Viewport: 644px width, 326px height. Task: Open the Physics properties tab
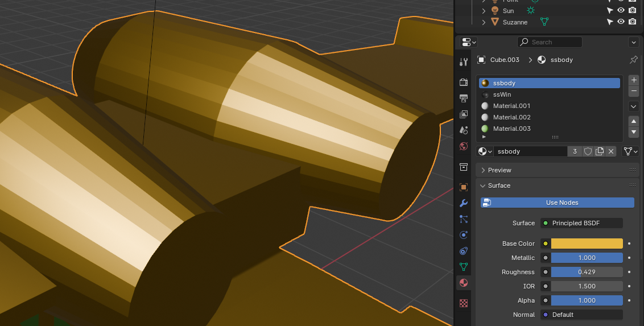464,235
